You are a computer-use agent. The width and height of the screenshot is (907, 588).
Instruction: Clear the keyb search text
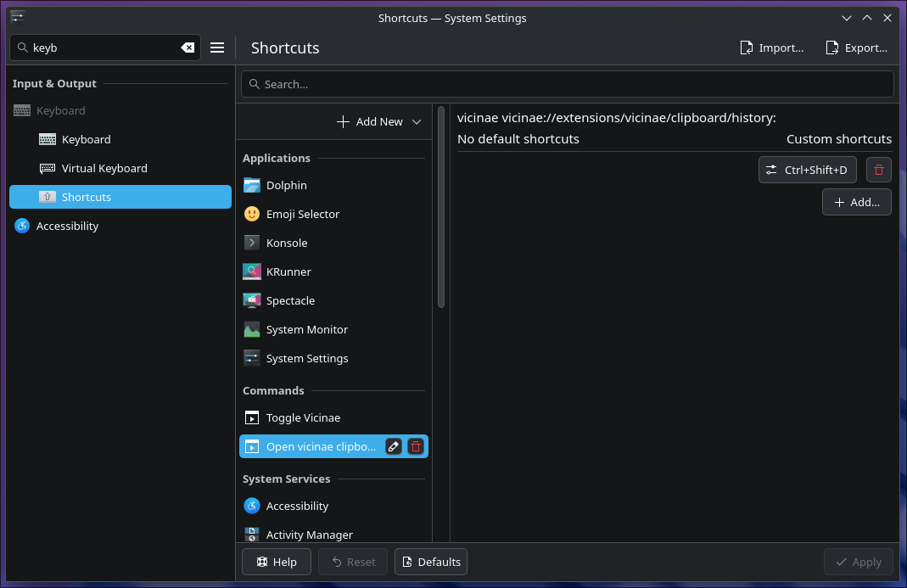(188, 48)
